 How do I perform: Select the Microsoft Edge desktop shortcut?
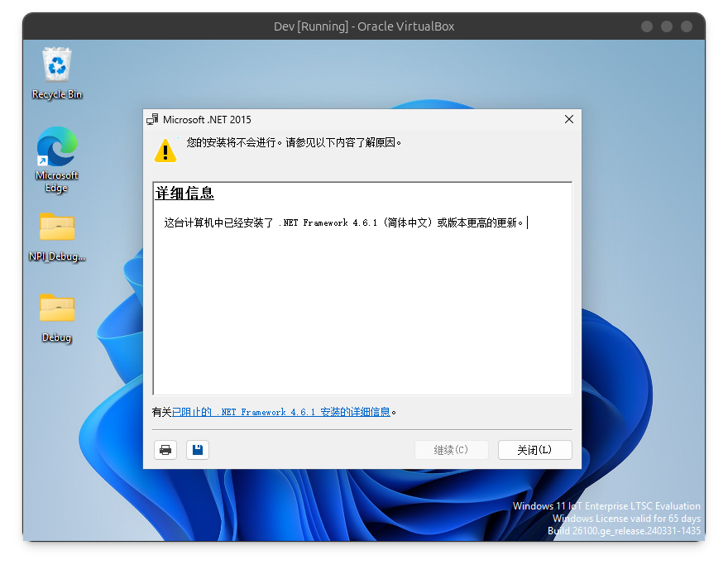[x=56, y=160]
